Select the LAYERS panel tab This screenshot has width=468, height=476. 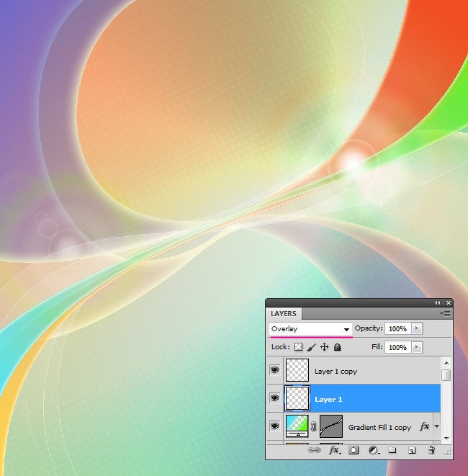284,314
